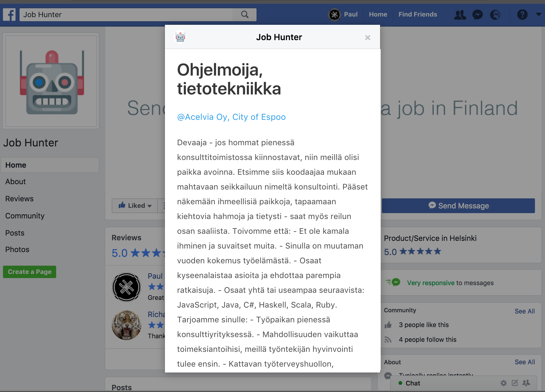Click Paul's name in top navigation
Viewport: 545px width, 392px height.
[351, 14]
